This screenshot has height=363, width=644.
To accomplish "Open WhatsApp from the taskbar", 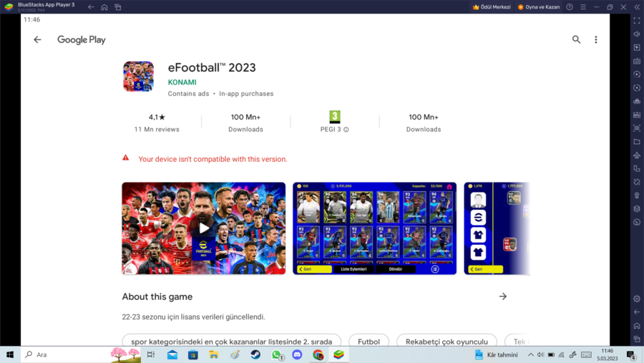I will pyautogui.click(x=277, y=354).
